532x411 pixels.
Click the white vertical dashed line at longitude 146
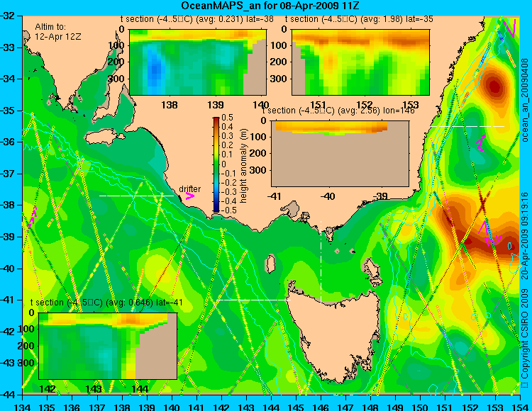[321, 262]
